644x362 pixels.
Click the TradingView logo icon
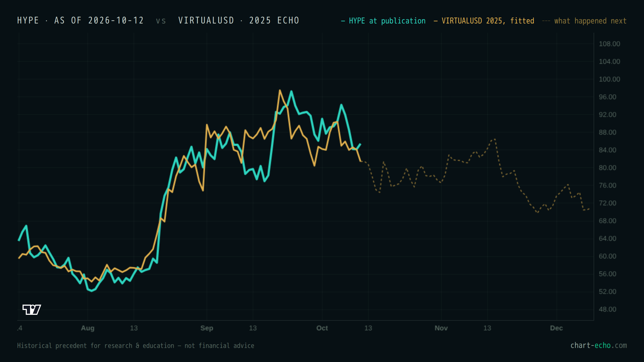coord(32,309)
